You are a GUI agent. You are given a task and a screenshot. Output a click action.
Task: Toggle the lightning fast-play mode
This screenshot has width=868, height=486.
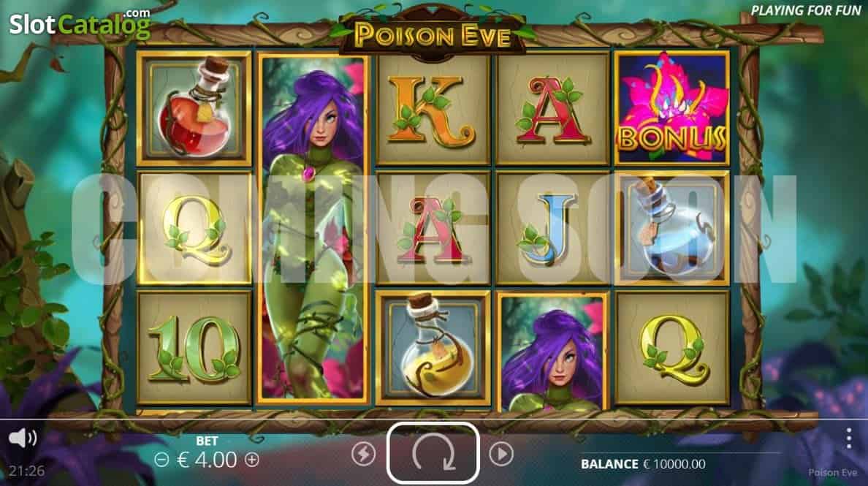point(363,454)
